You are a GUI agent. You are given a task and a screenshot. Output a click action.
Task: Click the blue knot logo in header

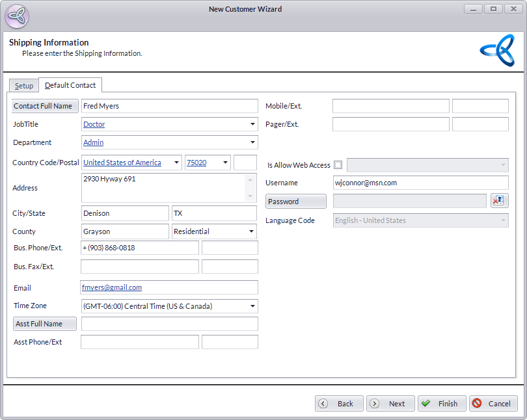click(497, 50)
